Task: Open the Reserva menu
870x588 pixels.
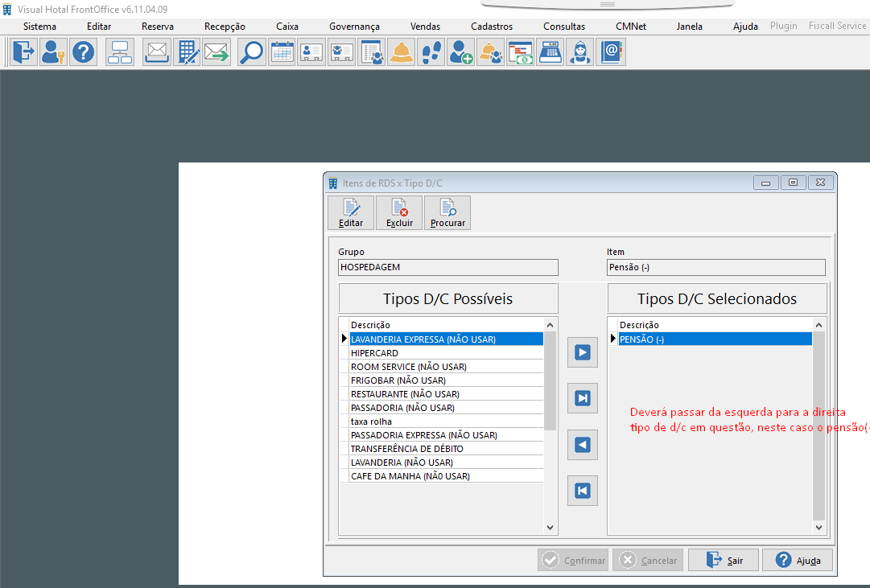Action: (158, 27)
